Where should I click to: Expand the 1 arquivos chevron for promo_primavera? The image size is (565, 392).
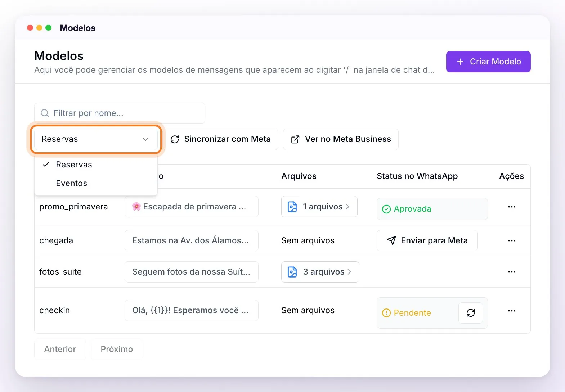[347, 207]
